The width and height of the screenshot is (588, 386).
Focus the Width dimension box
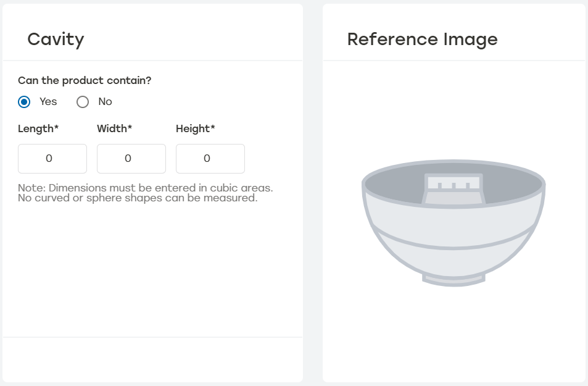coord(131,159)
